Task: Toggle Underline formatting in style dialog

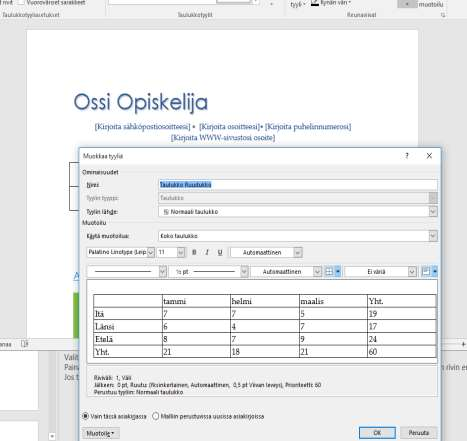Action: click(220, 252)
